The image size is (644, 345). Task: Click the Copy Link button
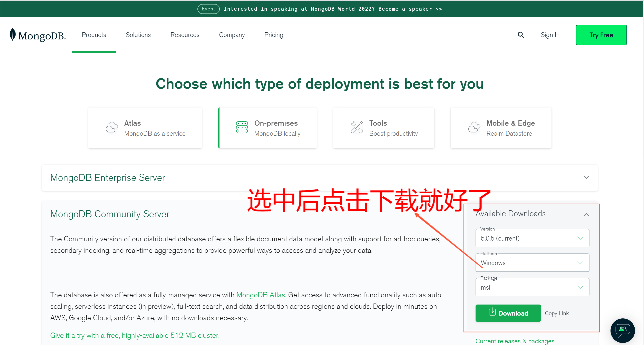(557, 313)
